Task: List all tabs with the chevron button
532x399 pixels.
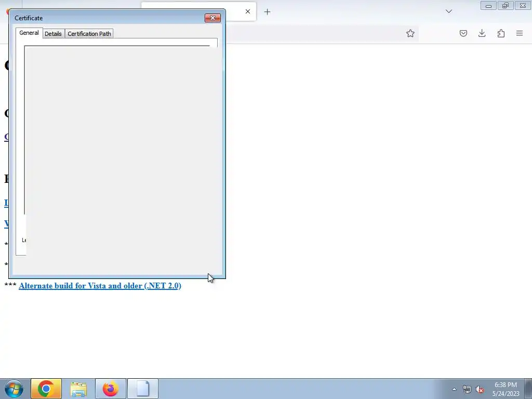Action: click(449, 11)
